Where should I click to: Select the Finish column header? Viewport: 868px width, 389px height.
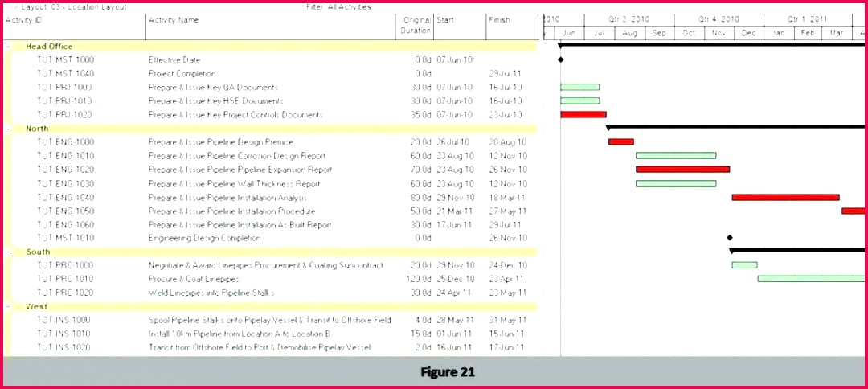click(511, 26)
